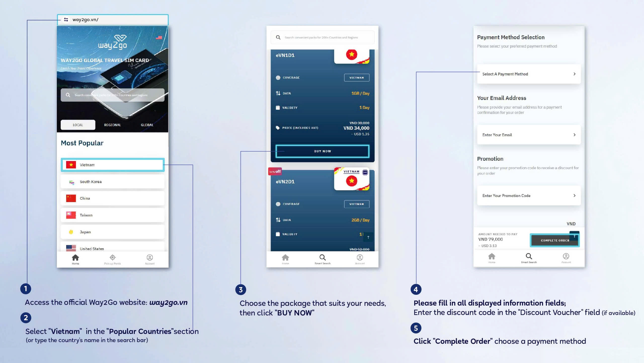The width and height of the screenshot is (644, 363).
Task: Click the coverage globe icon on eVN1D1
Action: (278, 78)
